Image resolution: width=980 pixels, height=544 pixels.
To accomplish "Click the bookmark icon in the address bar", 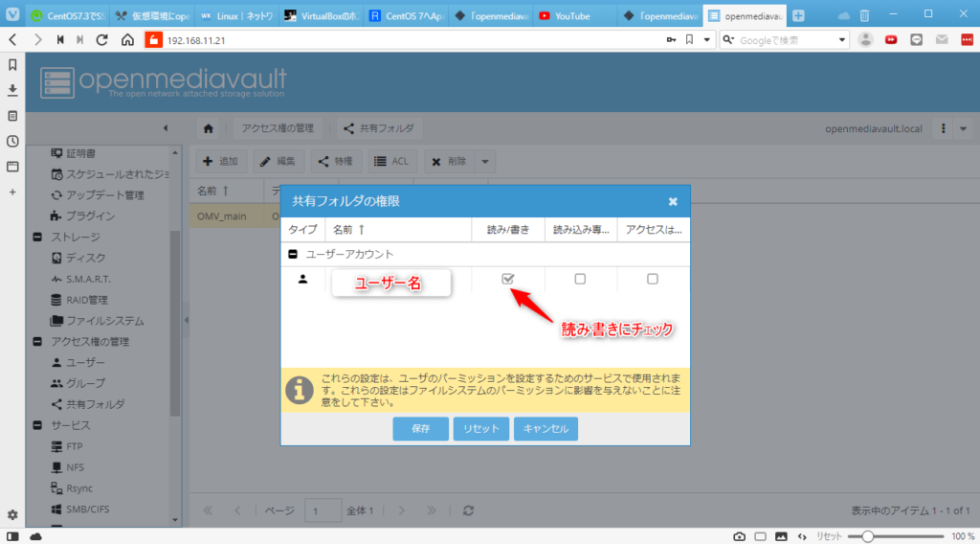I will tap(689, 39).
